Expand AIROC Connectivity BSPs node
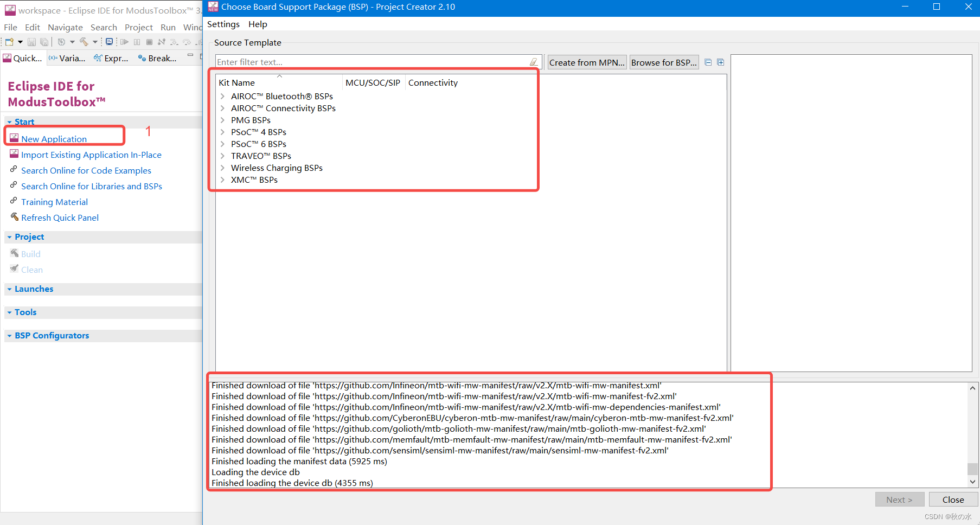Screen dimensions: 980x525 (222, 108)
